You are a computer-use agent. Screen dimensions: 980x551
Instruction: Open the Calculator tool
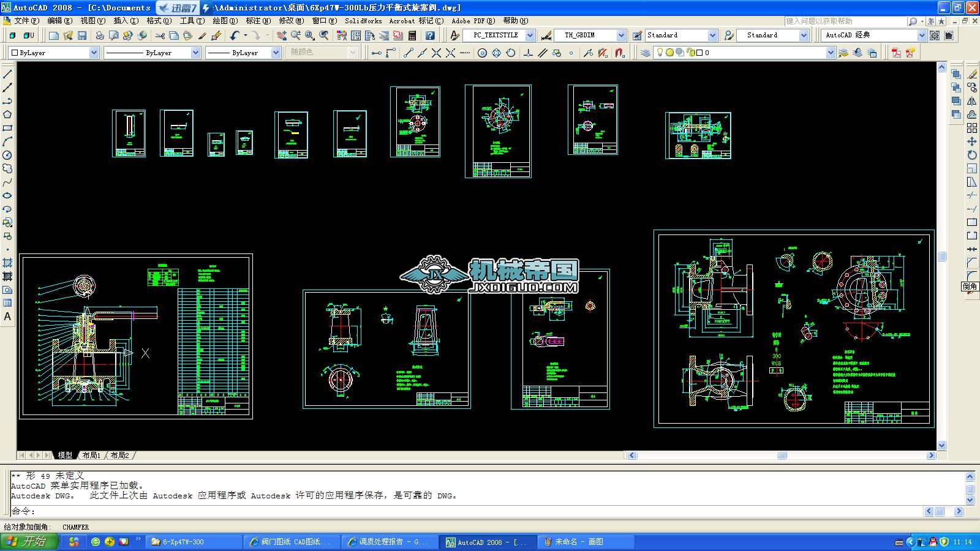tap(412, 36)
